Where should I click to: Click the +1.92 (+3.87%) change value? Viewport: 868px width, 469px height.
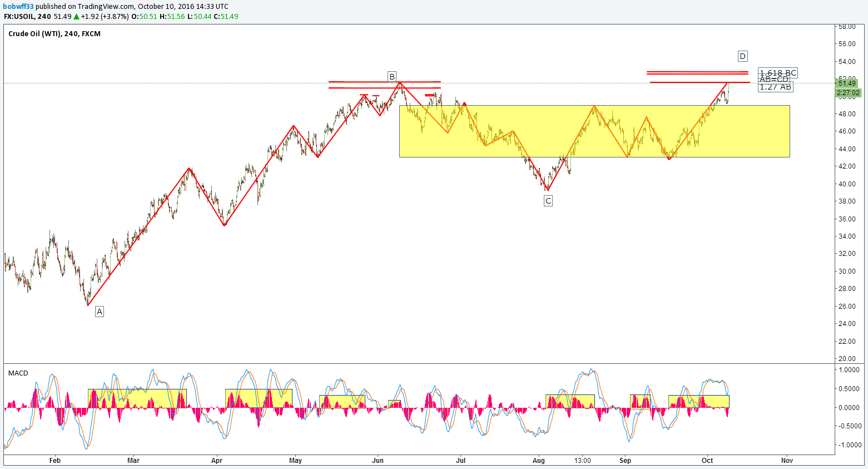[x=105, y=17]
